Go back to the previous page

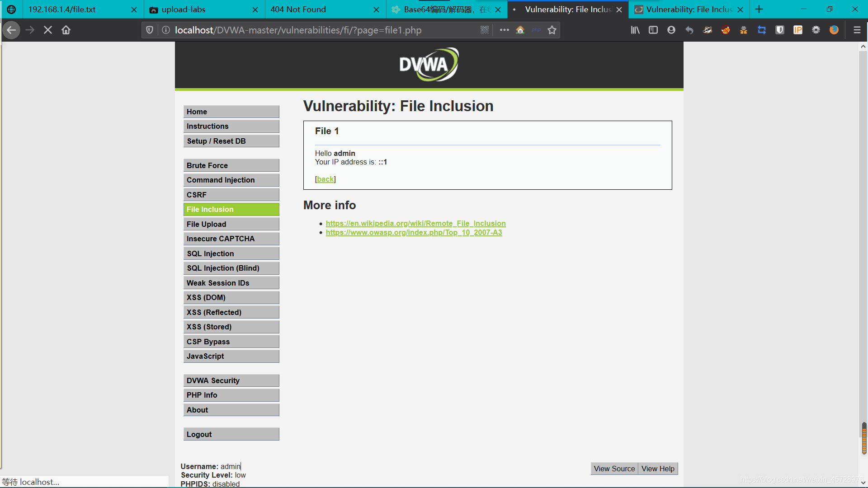pyautogui.click(x=11, y=30)
